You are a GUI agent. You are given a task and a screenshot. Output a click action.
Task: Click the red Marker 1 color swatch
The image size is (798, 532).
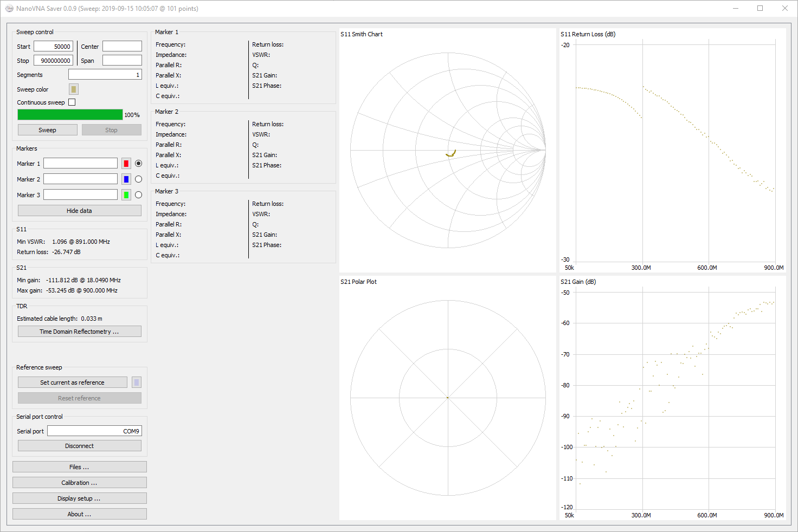[x=126, y=164]
